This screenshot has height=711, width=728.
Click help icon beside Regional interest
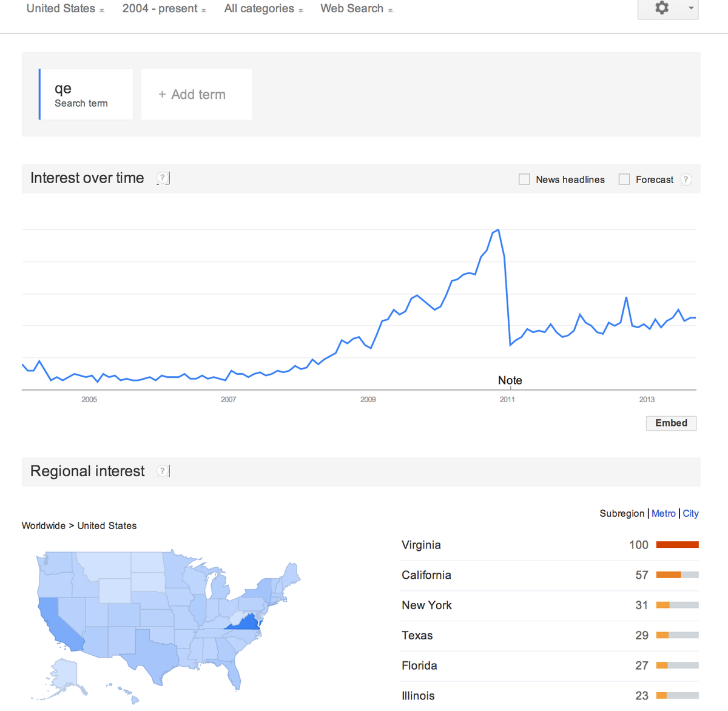point(163,471)
